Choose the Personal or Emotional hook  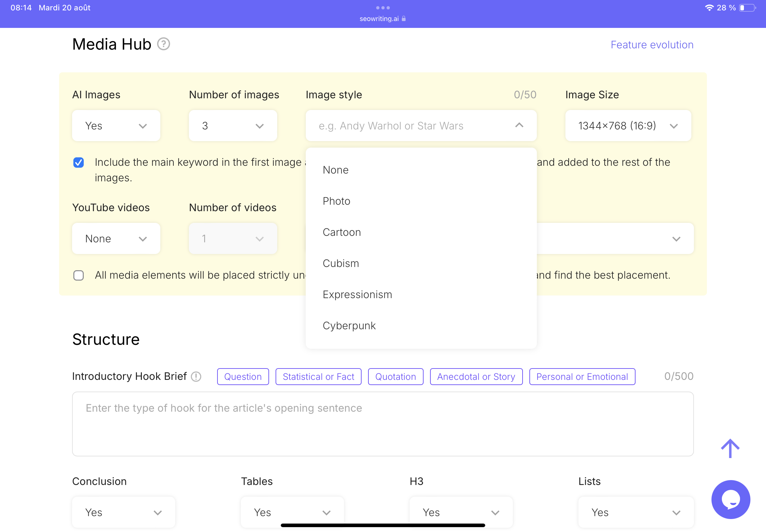[582, 377]
